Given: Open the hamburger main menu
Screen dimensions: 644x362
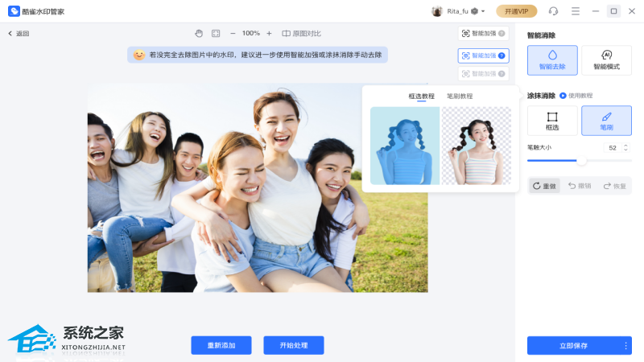Looking at the screenshot, I should 576,11.
